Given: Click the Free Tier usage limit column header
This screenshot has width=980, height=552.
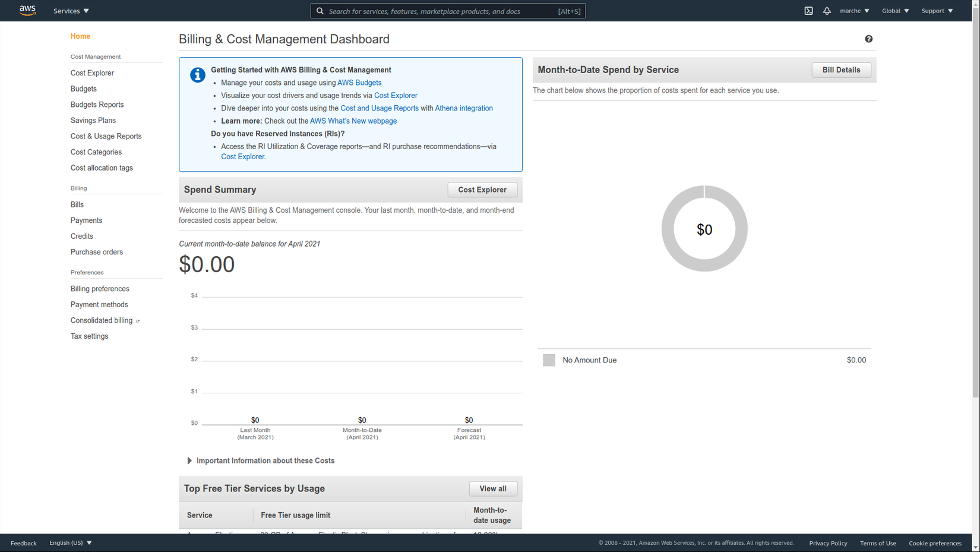Looking at the screenshot, I should (295, 515).
